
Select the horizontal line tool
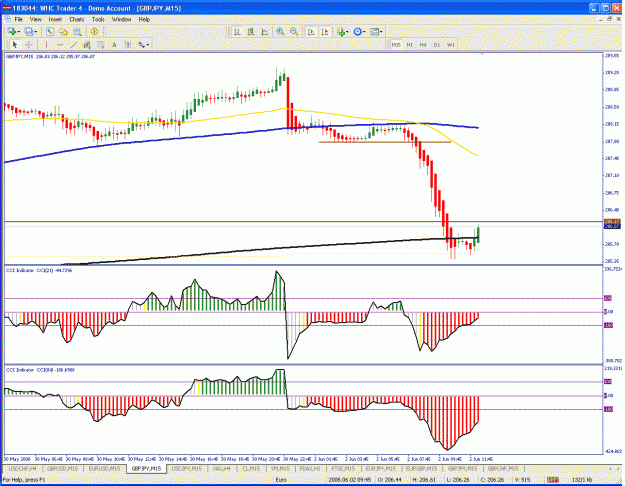tap(60, 45)
